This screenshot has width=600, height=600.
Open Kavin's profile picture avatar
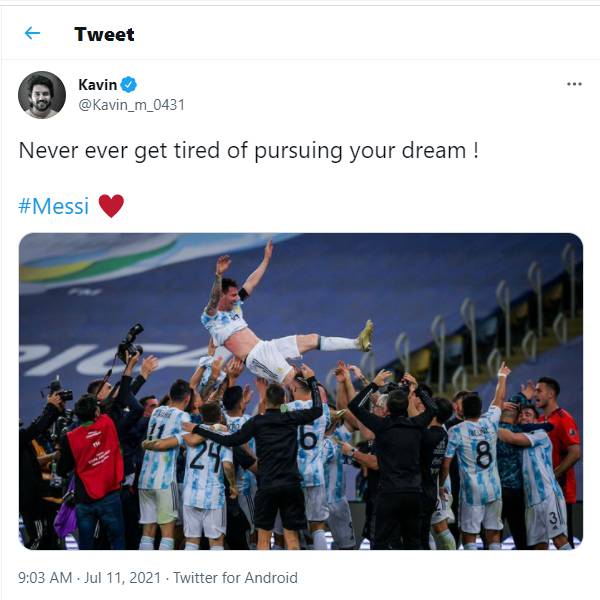point(42,95)
